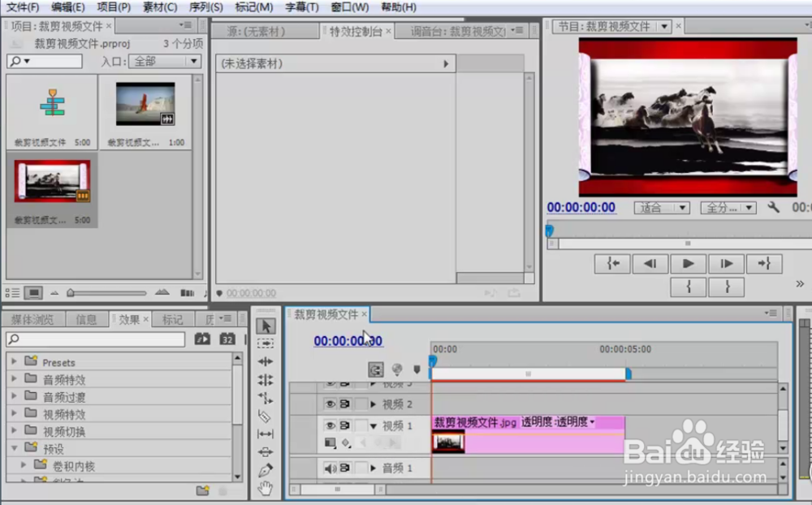The image size is (812, 505).
Task: Toggle 视频 1 sync lock
Action: 345,425
